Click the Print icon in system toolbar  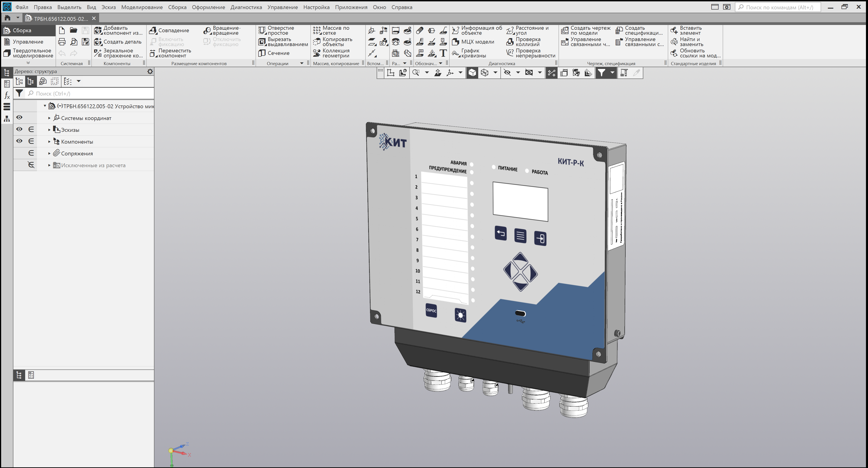[x=62, y=42]
